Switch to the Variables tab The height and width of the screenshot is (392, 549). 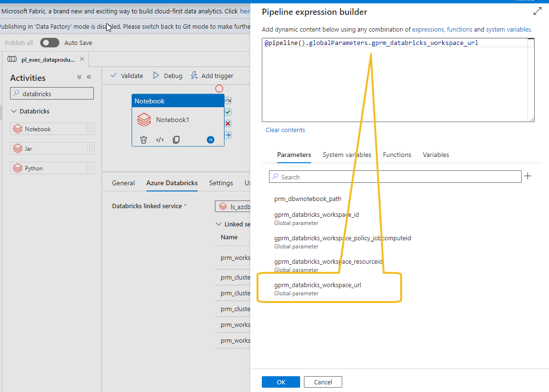(x=436, y=155)
